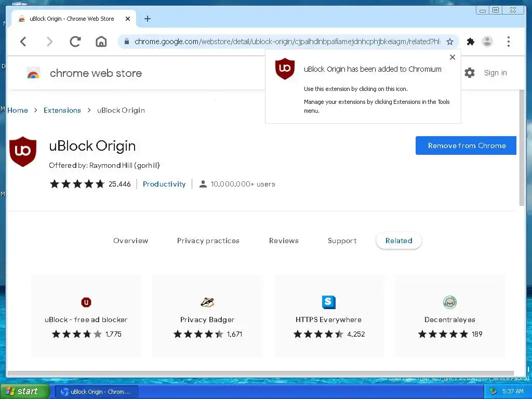The image size is (532, 399).
Task: Click the uBlock Origin shield in the popup
Action: (x=285, y=69)
